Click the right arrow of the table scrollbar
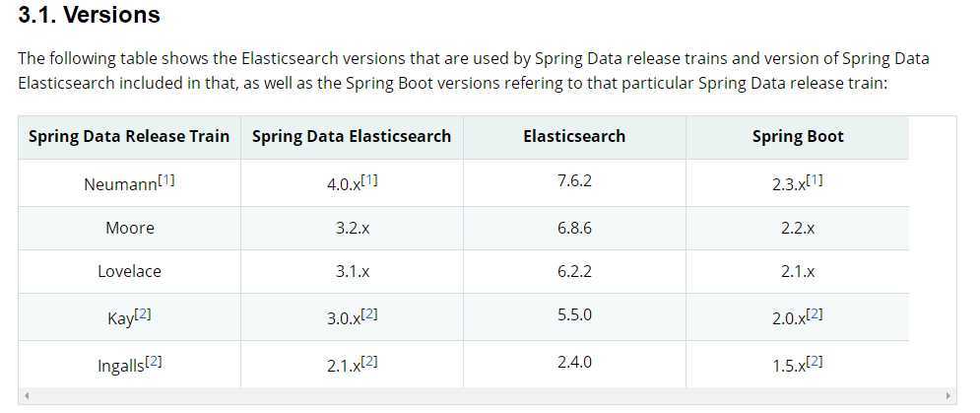The width and height of the screenshot is (980, 413). 947,396
